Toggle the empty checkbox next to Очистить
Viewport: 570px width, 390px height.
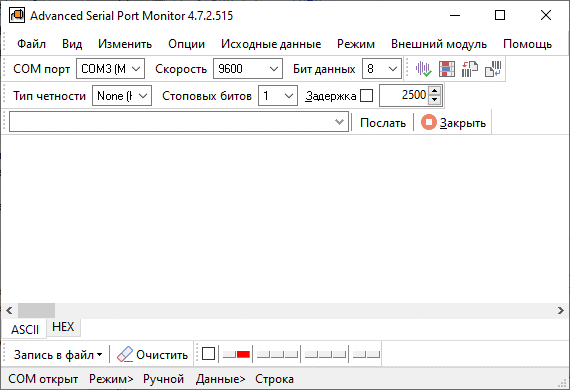coord(208,354)
